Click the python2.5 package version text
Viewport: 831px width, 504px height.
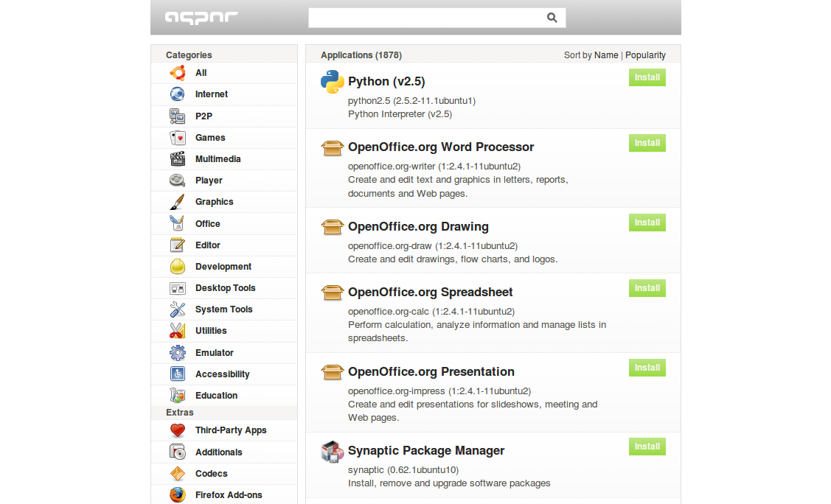click(x=411, y=101)
